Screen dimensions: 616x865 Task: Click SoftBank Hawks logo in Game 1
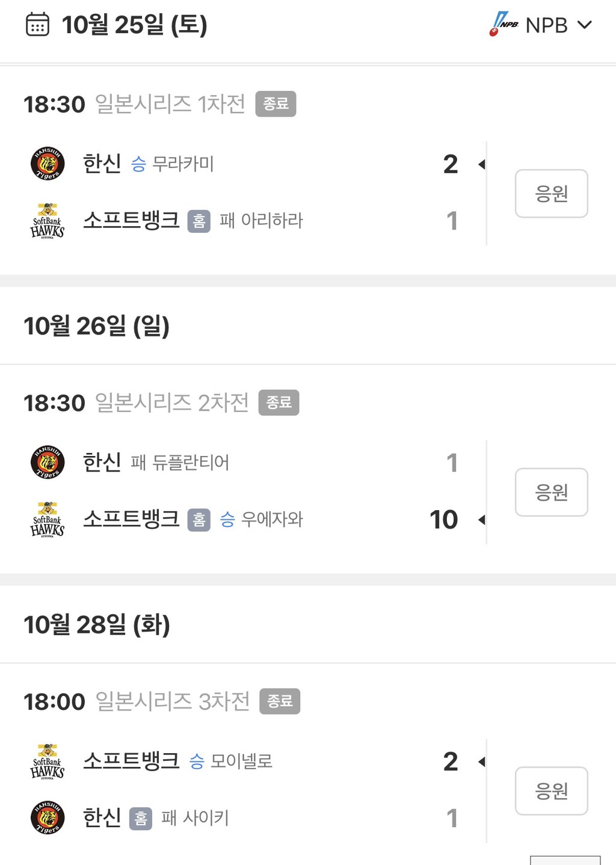48,221
